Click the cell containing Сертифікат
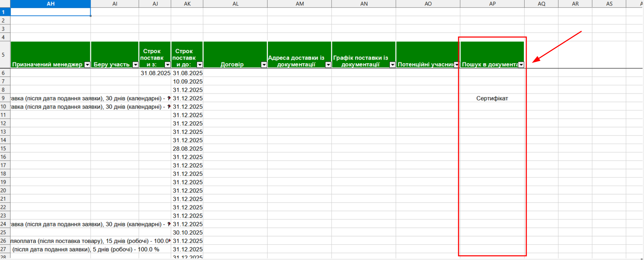This screenshot has width=644, height=260. click(492, 98)
